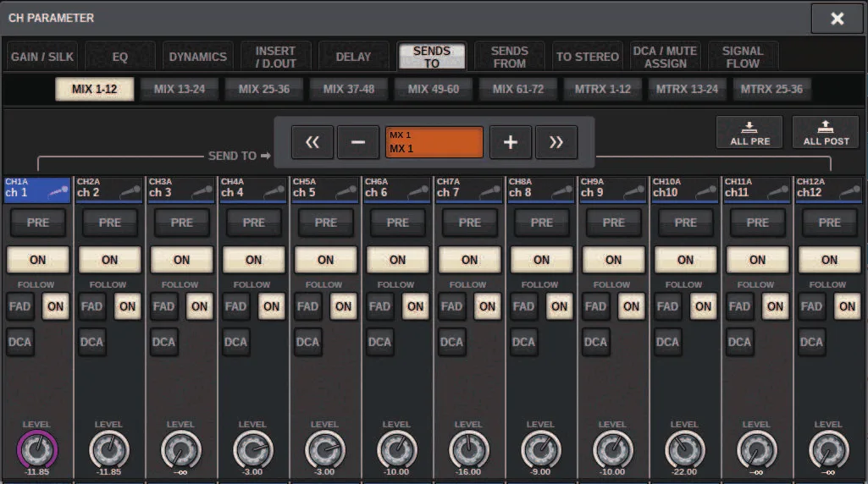Set all sends to post with ALL POST
The width and height of the screenshot is (868, 484).
tap(826, 132)
